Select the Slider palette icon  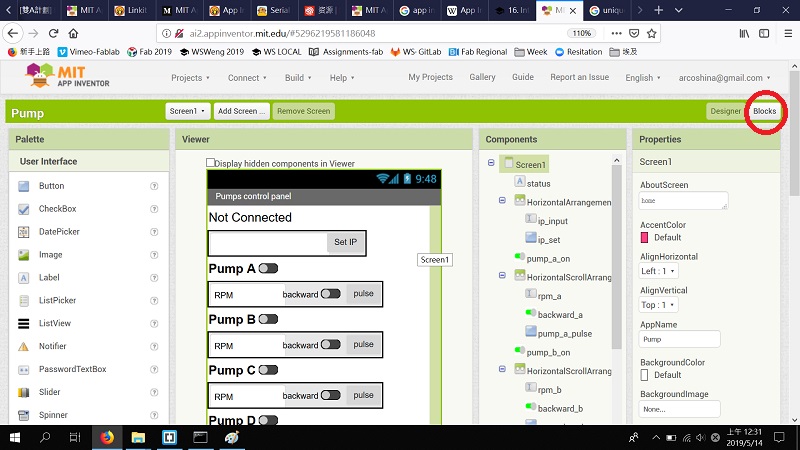click(23, 392)
